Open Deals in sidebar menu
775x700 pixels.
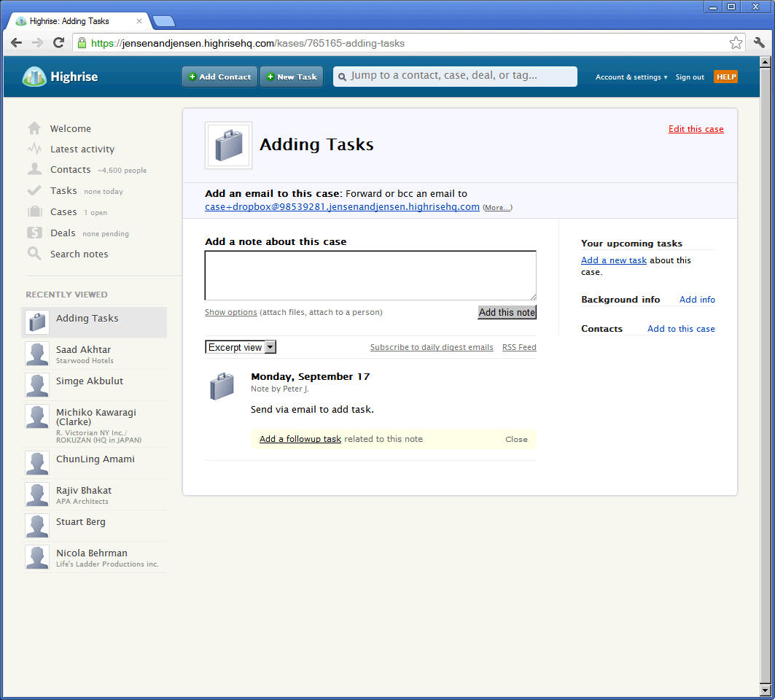coord(63,233)
